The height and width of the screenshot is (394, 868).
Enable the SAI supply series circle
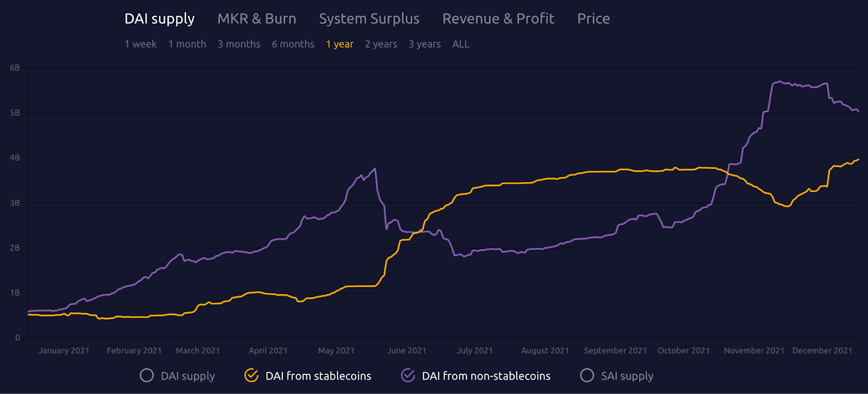(x=587, y=375)
